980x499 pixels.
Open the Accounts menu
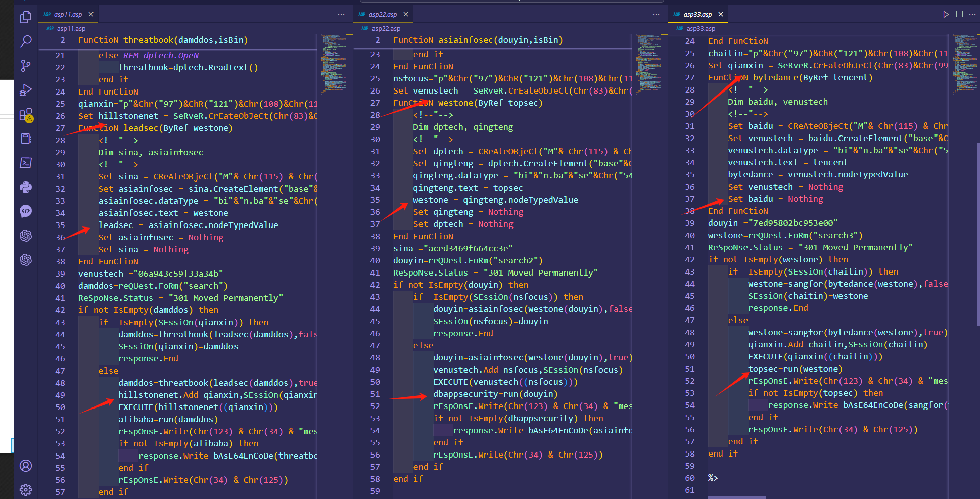(x=26, y=466)
